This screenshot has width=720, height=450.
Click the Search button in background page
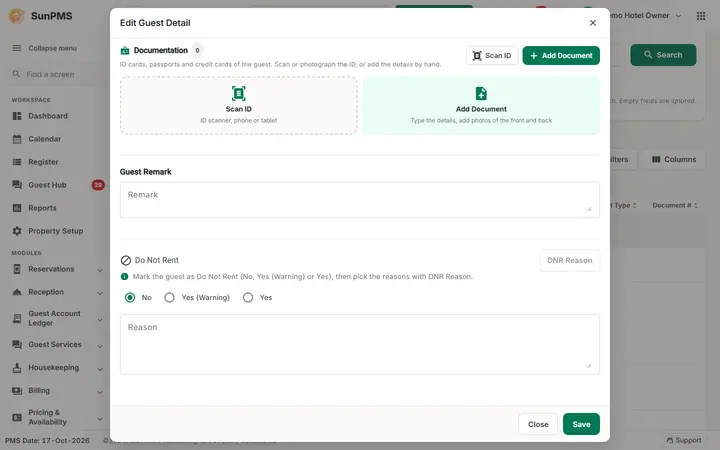663,55
